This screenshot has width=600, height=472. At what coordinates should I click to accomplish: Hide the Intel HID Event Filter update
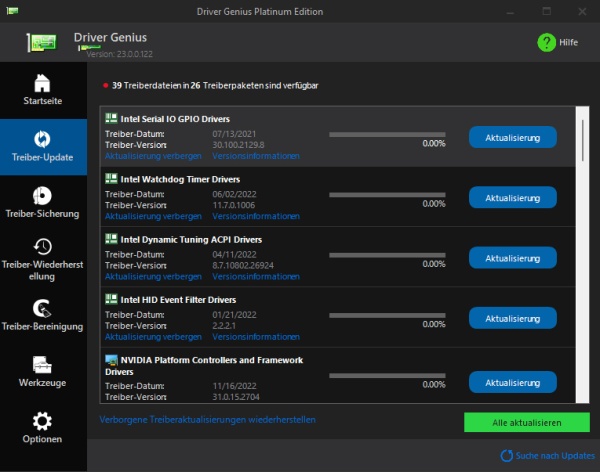click(153, 337)
